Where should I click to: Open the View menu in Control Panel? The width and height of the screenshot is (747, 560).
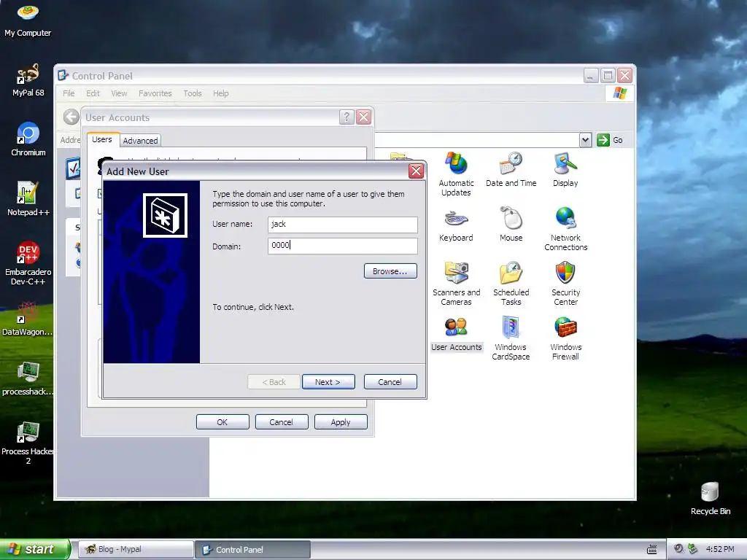[119, 93]
